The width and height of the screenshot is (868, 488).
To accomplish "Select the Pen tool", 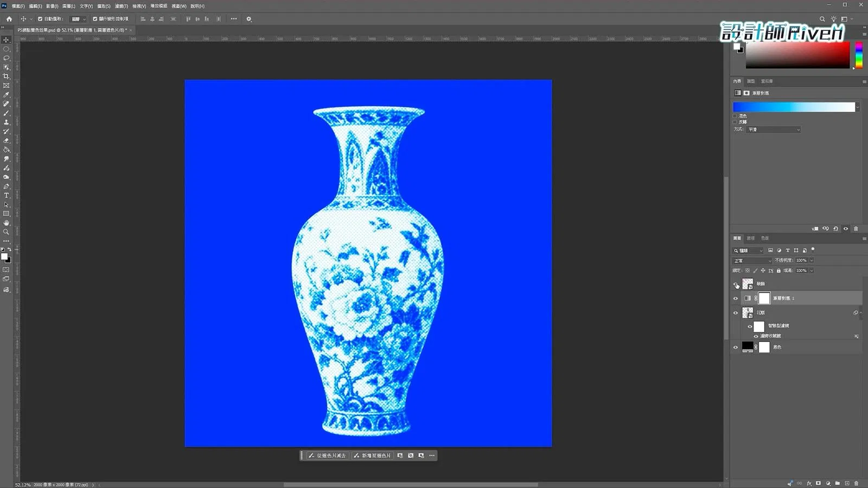I will click(7, 186).
